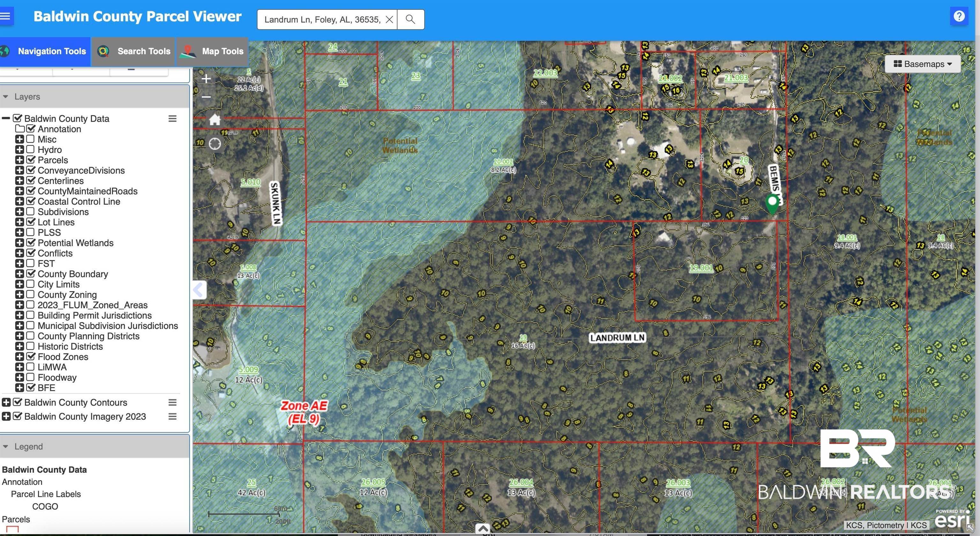Expand Baldwin County Imagery 2023 group
980x536 pixels.
(x=6, y=417)
